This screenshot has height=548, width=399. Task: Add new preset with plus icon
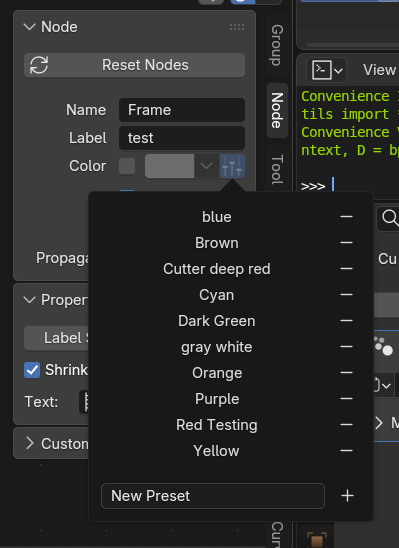pyautogui.click(x=347, y=496)
